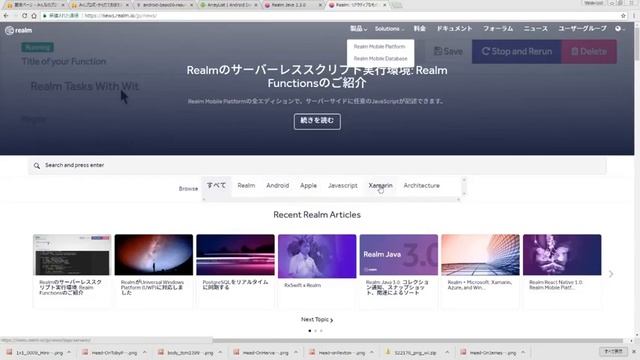Screen dimensions: 640x360
Task: Click the すべて表示 downloads button
Action: 613,351
